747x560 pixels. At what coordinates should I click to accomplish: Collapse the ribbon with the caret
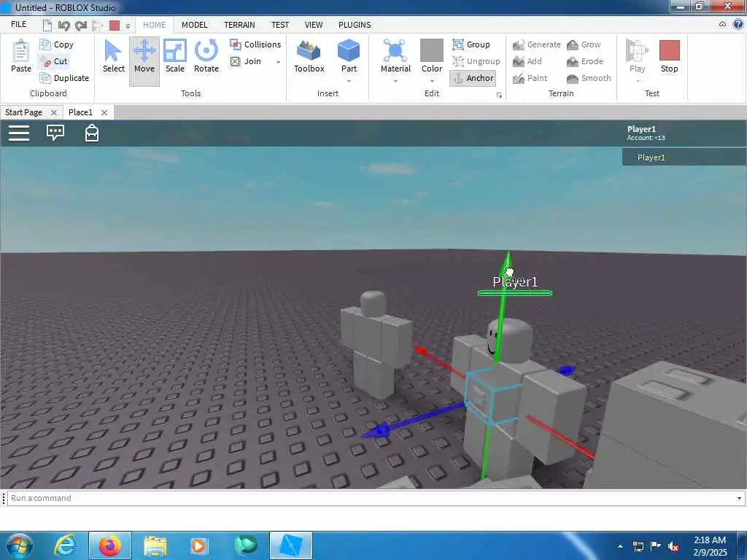(x=723, y=24)
